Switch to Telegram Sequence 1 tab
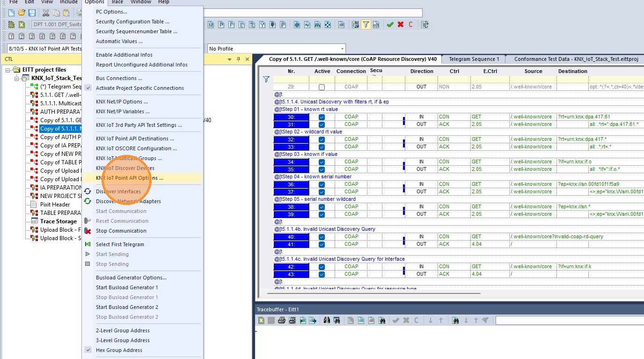 point(474,59)
